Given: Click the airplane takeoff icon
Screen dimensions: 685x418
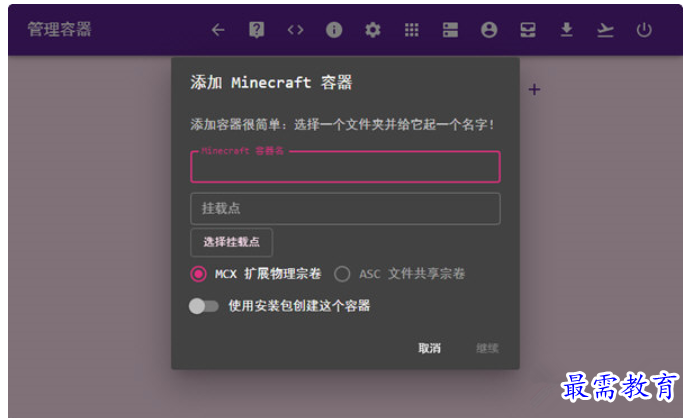Looking at the screenshot, I should tap(605, 30).
